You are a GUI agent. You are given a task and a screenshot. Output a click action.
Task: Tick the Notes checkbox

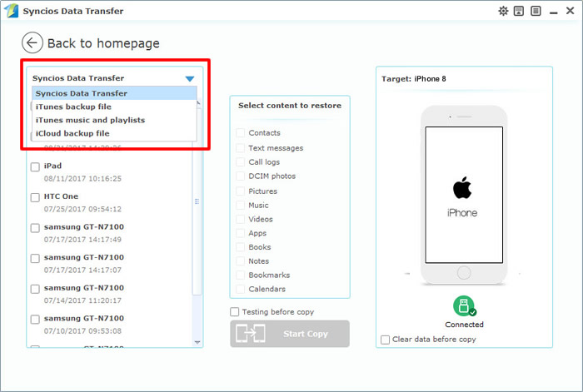[x=241, y=261]
